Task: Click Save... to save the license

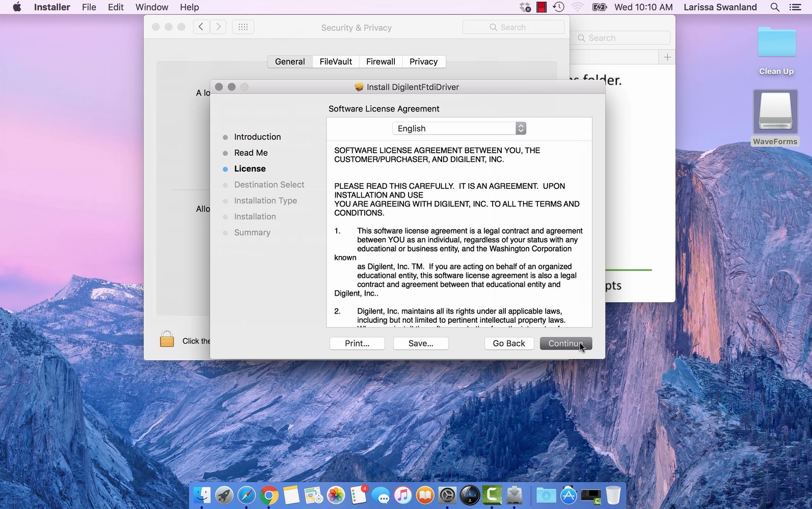Action: pos(421,344)
